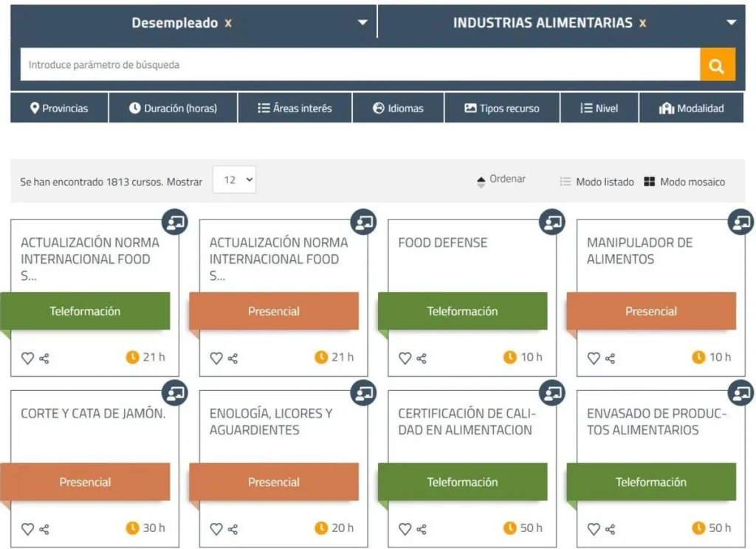Share the Food Defense course
The height and width of the screenshot is (549, 756).
[x=422, y=358]
